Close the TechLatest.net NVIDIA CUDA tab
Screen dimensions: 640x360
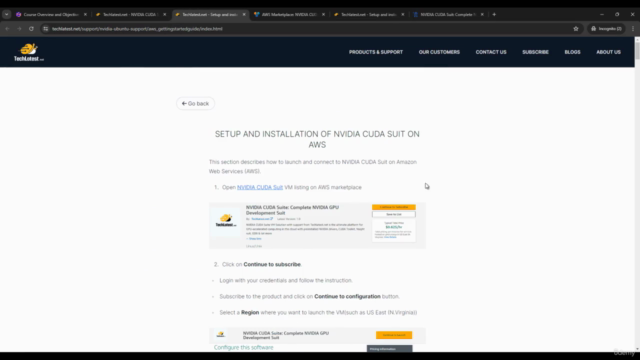click(x=164, y=14)
